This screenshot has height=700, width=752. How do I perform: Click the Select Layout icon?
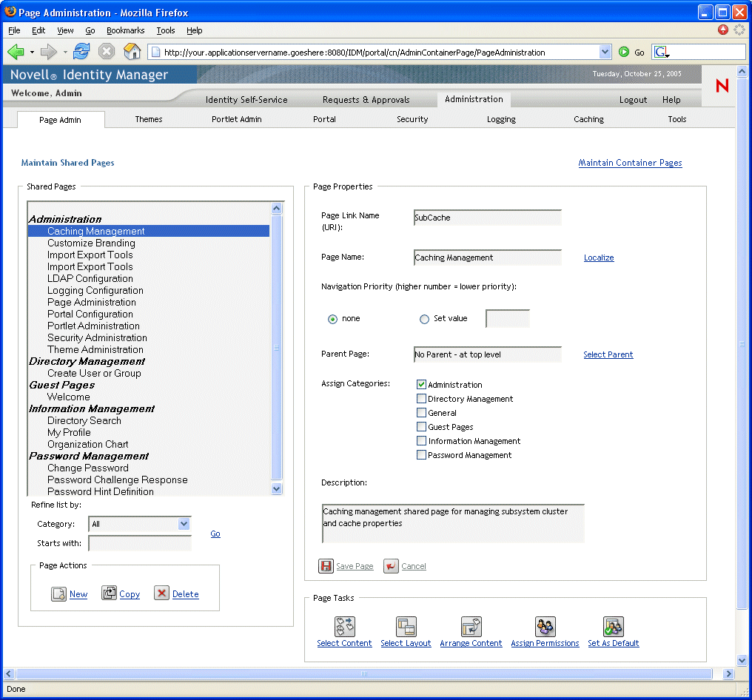(406, 627)
